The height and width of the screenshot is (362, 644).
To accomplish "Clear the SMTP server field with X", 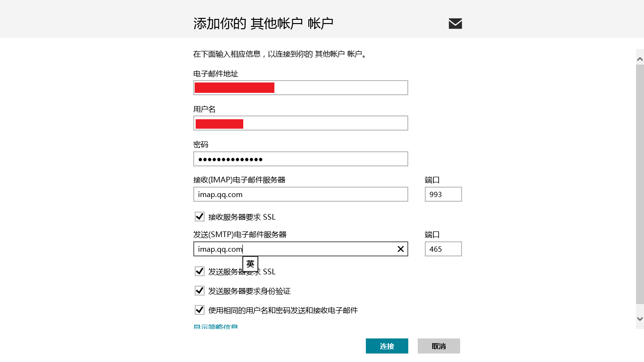I will pos(401,249).
